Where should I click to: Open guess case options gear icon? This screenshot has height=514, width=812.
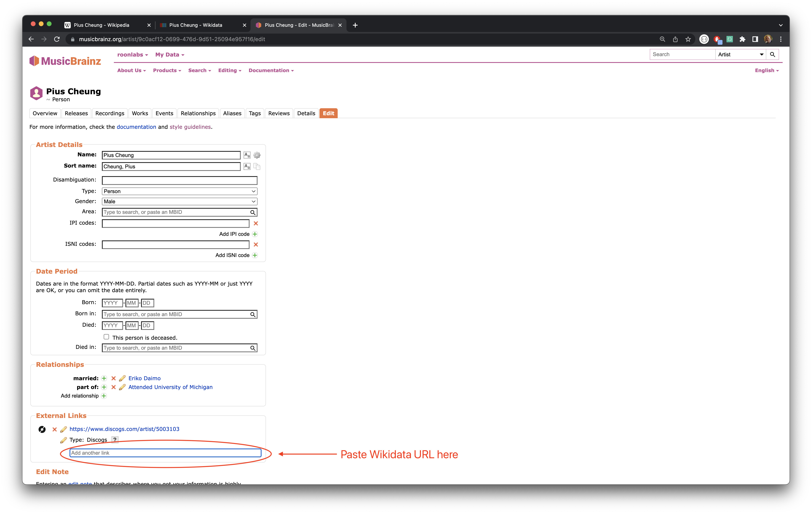[257, 155]
